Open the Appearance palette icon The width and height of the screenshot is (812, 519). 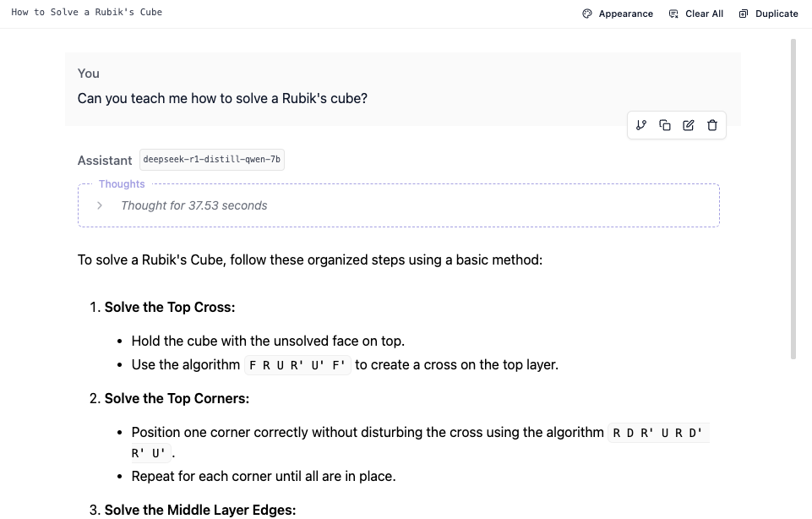click(x=586, y=14)
